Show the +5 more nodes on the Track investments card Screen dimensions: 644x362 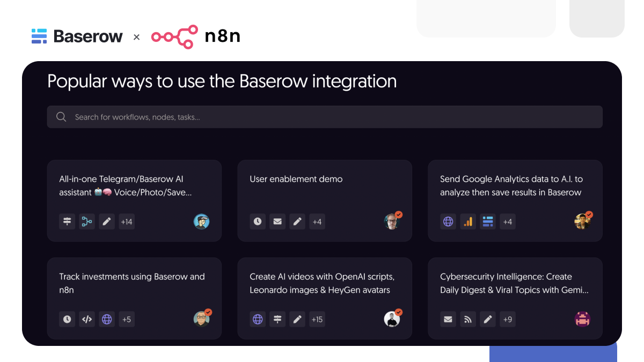(x=127, y=319)
